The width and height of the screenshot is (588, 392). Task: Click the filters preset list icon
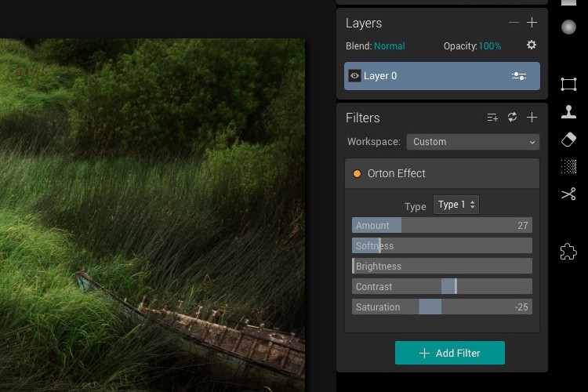pyautogui.click(x=492, y=118)
